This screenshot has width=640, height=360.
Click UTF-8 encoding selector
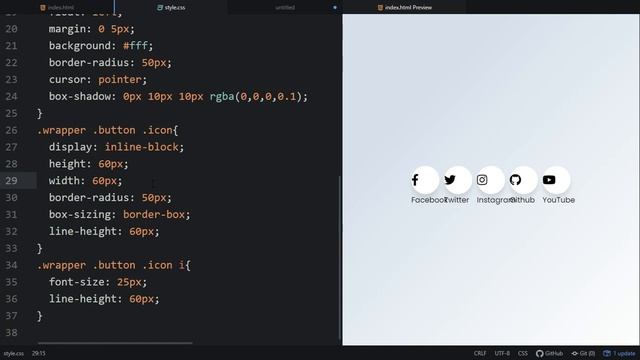(x=502, y=353)
